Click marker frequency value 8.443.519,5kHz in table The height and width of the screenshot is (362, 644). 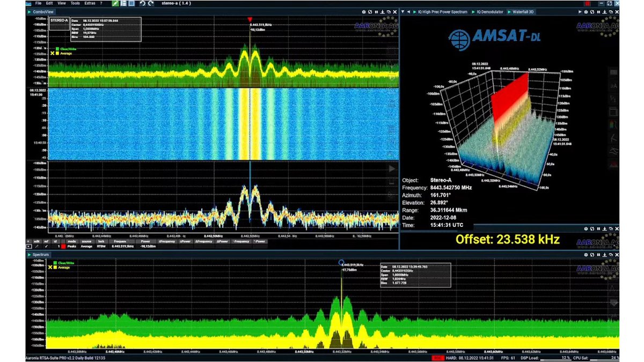coord(122,246)
